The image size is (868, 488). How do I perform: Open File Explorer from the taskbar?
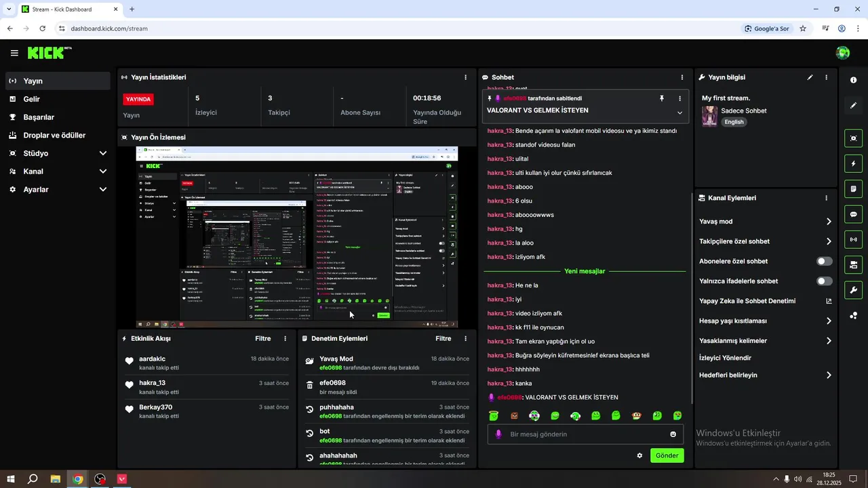pyautogui.click(x=56, y=479)
